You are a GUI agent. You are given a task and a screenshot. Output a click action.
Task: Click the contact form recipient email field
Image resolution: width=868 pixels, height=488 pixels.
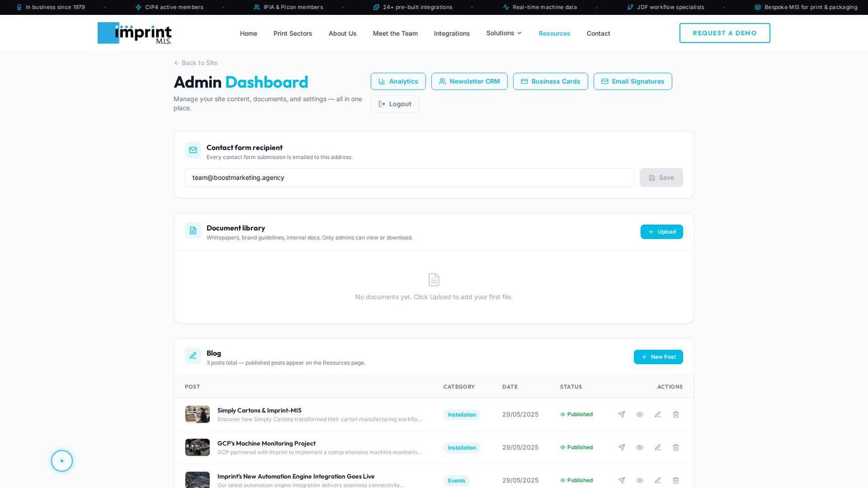409,178
